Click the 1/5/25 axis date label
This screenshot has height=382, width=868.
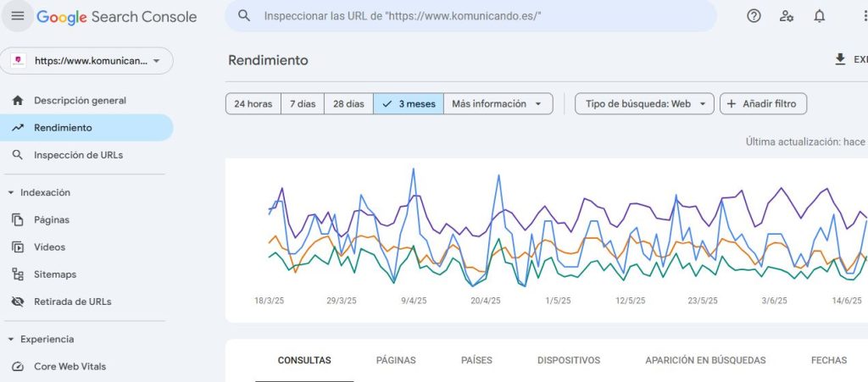pyautogui.click(x=558, y=301)
